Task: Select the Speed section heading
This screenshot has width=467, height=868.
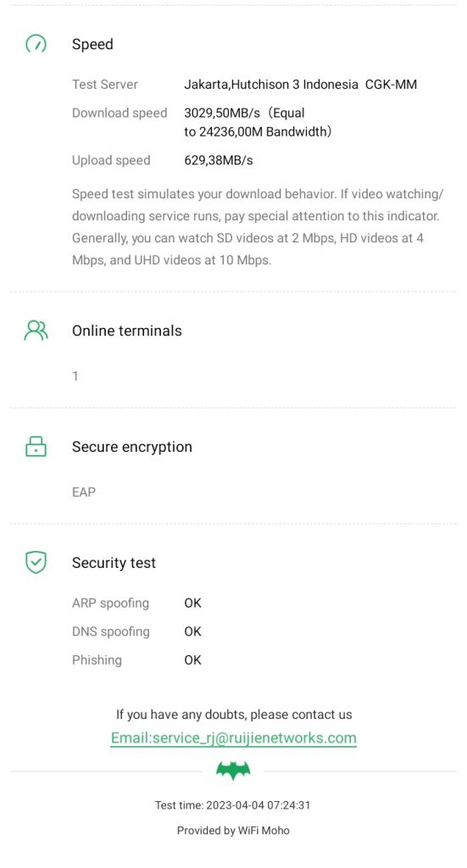Action: 92,44
